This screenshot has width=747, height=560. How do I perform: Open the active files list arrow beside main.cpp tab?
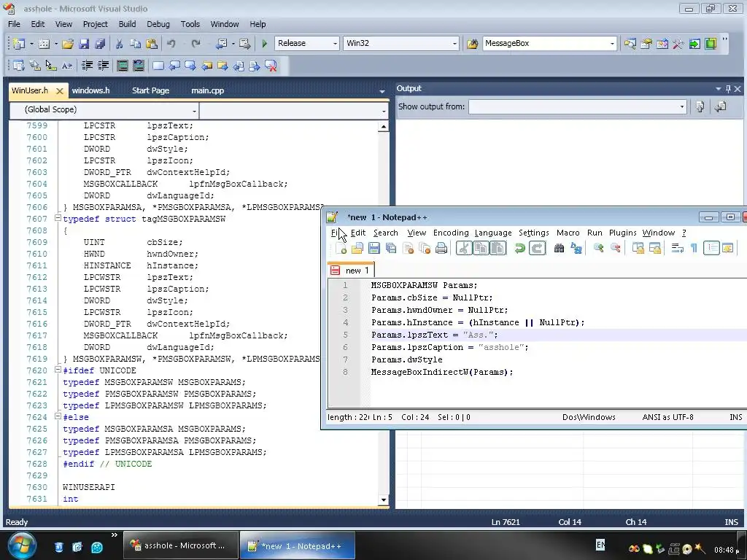pyautogui.click(x=382, y=91)
